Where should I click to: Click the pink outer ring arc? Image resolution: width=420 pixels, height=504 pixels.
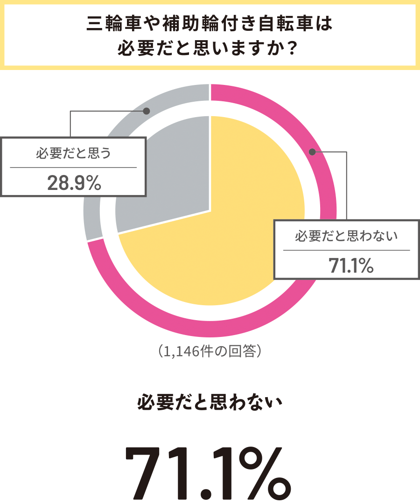(210, 328)
